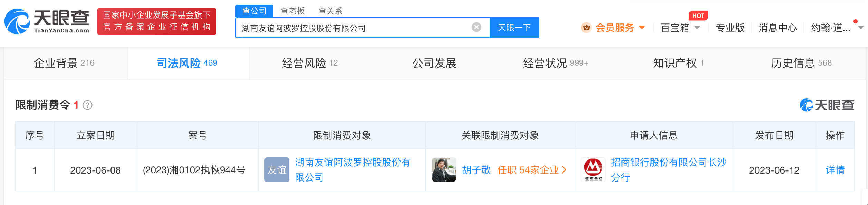The width and height of the screenshot is (868, 205).
Task: Open 详情 for the consumption restriction
Action: (x=835, y=170)
